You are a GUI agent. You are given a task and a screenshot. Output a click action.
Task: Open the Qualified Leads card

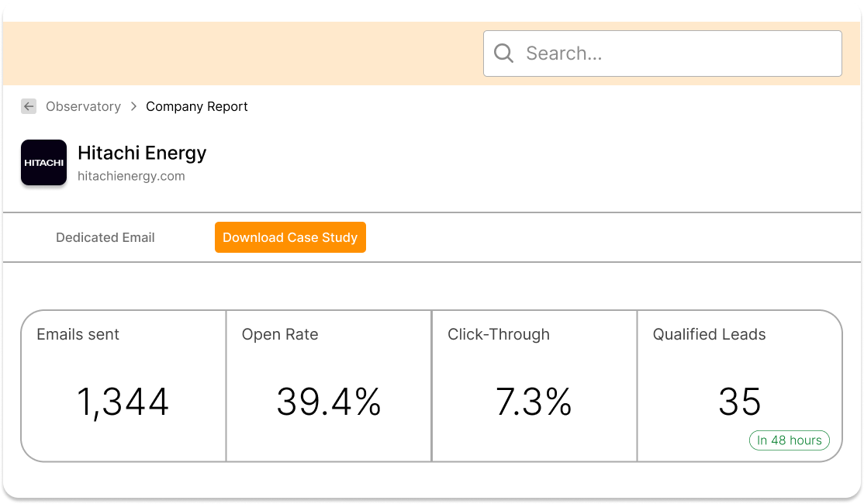tap(739, 364)
